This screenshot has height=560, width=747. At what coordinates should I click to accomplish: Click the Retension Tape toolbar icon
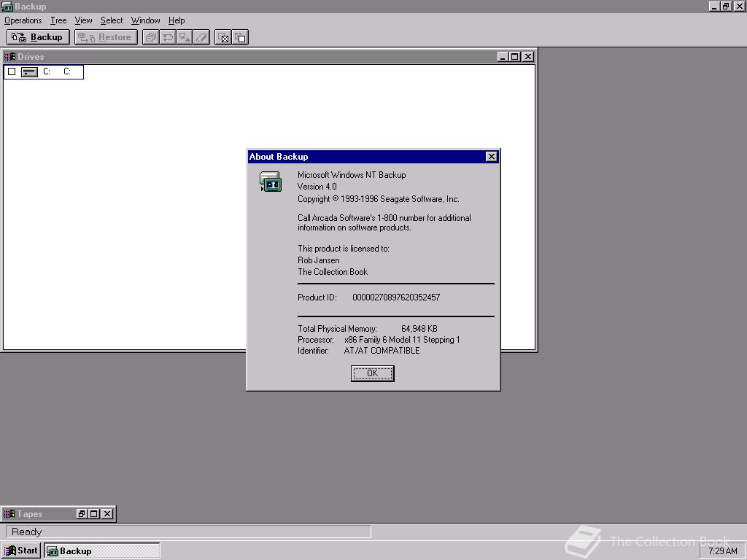click(x=168, y=37)
